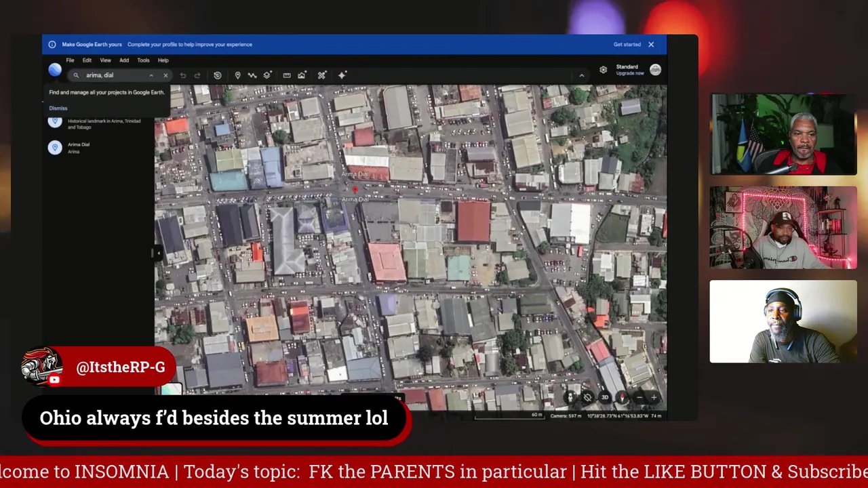Click the search magnifier icon
The image size is (868, 488).
pyautogui.click(x=76, y=75)
